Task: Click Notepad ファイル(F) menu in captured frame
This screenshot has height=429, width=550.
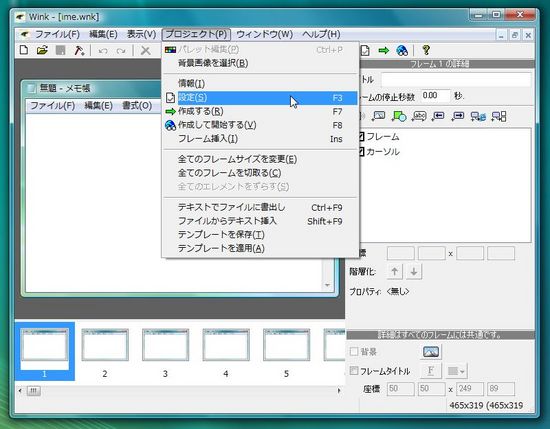Action: click(x=52, y=105)
